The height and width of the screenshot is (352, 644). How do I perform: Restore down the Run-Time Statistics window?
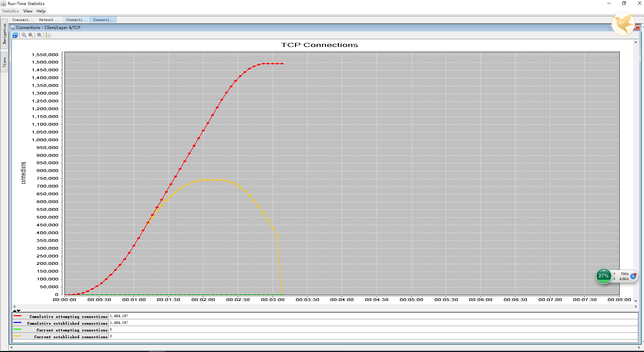[x=624, y=3]
